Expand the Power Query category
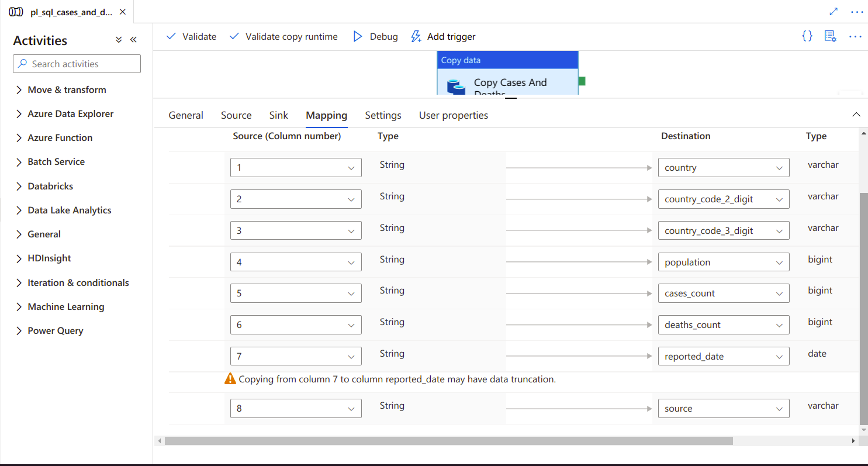 [x=50, y=330]
